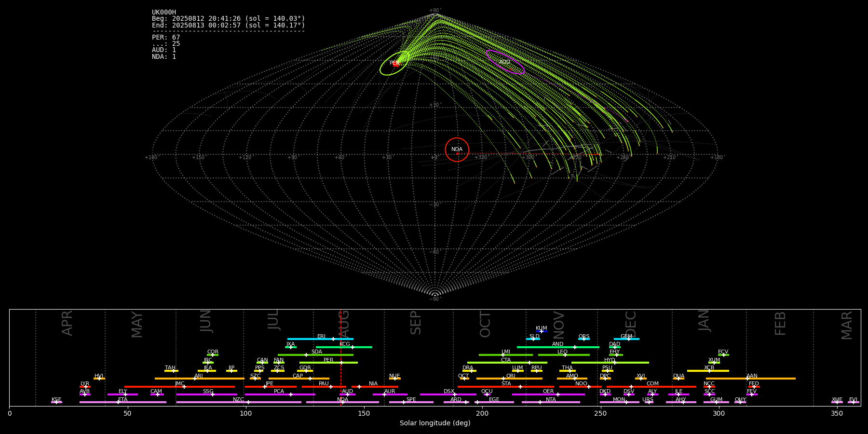The width and height of the screenshot is (868, 434).
Task: Click the LEO shower bar in timeline
Action: pos(564,355)
